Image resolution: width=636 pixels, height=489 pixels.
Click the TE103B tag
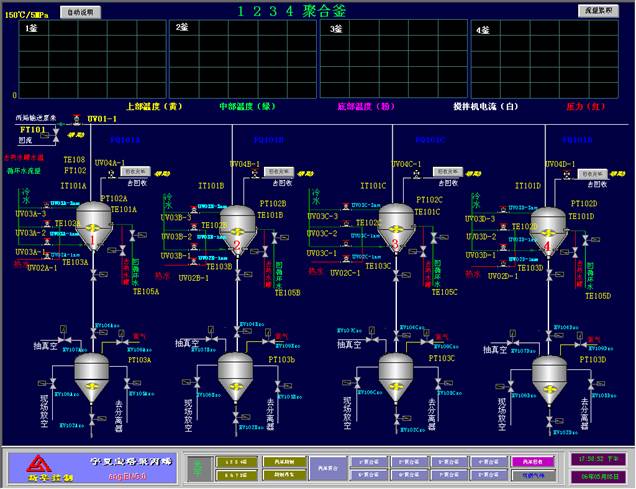[219, 266]
